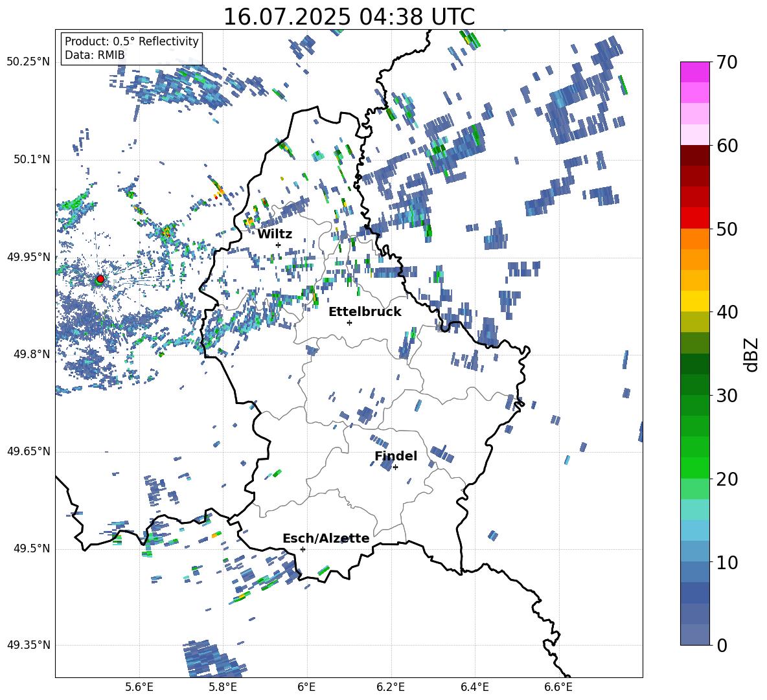The width and height of the screenshot is (767, 700).
Task: Click the red radar site marker
Action: 100,278
